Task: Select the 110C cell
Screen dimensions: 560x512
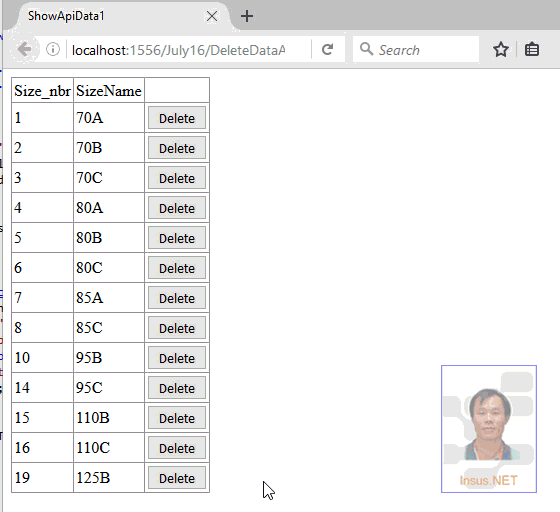Action: pyautogui.click(x=109, y=448)
